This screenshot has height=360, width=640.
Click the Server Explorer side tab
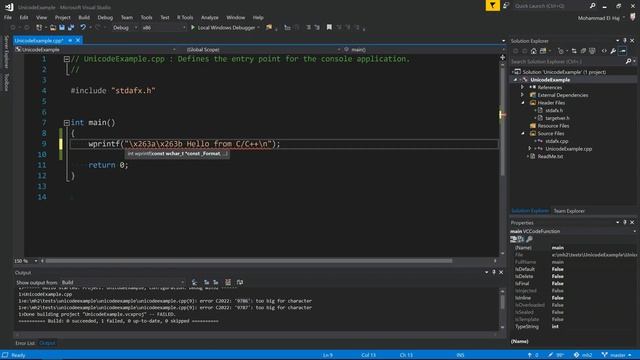[6, 52]
